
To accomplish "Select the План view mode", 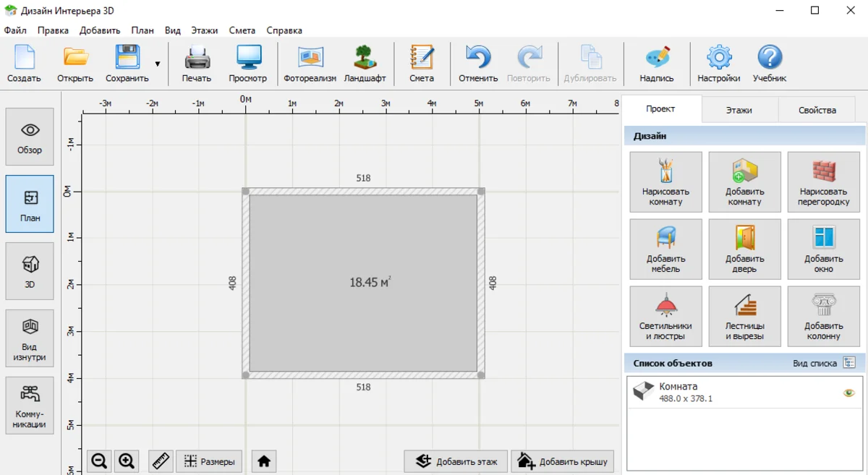I will point(30,204).
